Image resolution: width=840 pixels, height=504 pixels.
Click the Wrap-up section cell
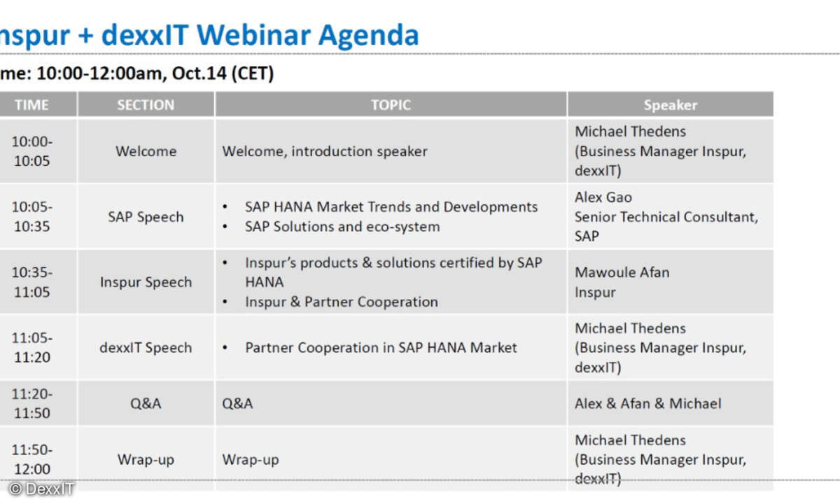tap(146, 458)
